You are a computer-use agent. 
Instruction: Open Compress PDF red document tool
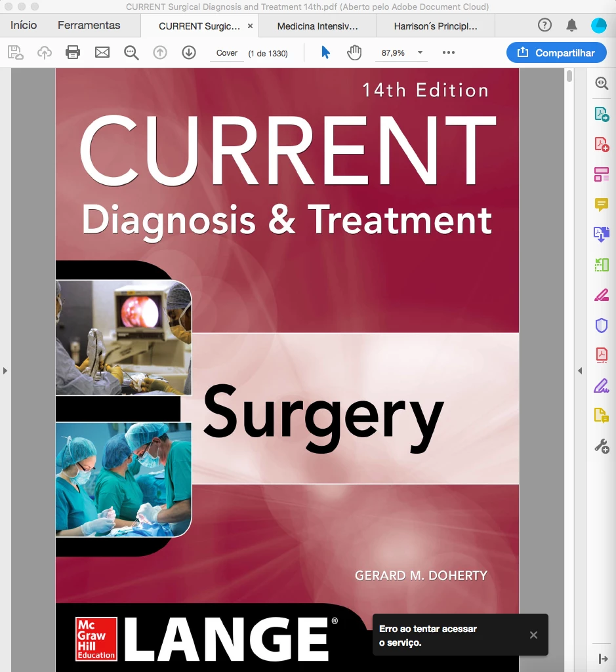602,355
